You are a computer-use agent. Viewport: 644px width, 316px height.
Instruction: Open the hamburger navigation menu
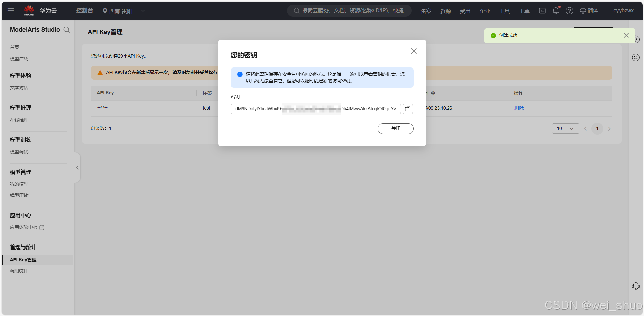(x=11, y=11)
